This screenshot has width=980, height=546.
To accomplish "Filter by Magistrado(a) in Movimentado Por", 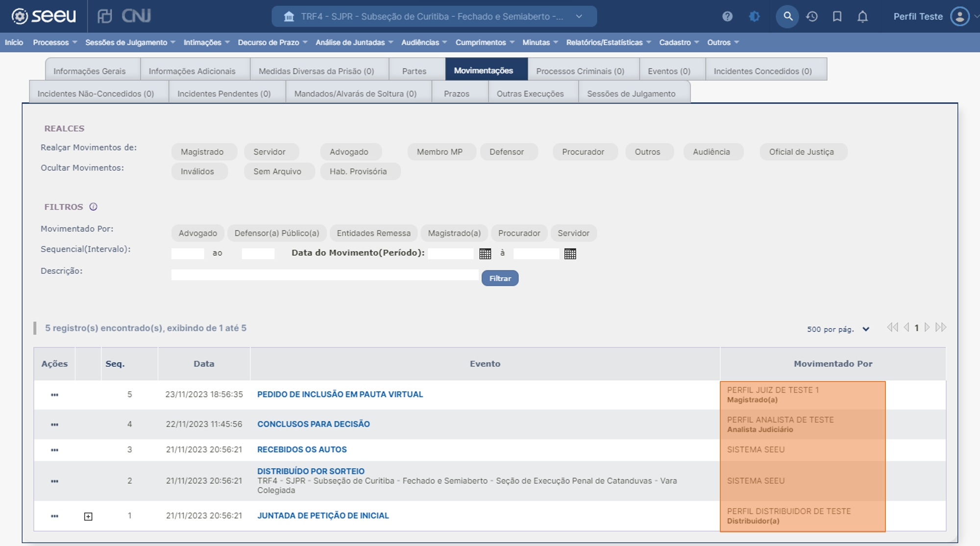I will point(454,233).
